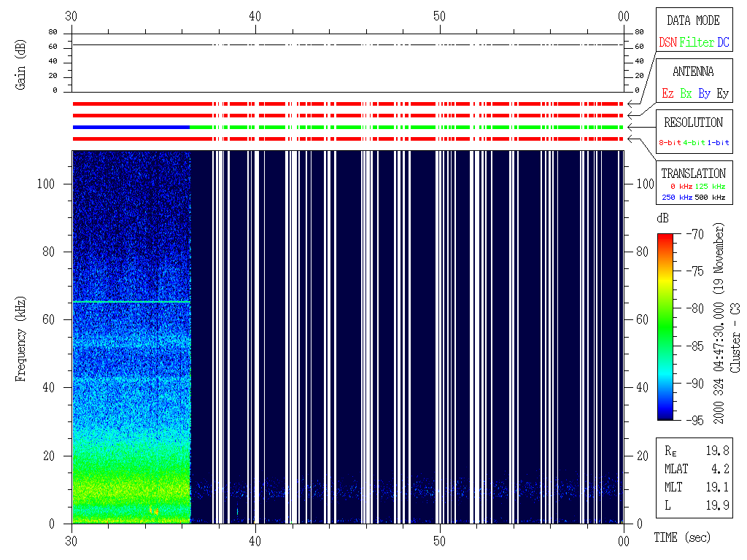Select the 8-bit resolution label
This screenshot has width=747, height=560.
click(x=670, y=143)
